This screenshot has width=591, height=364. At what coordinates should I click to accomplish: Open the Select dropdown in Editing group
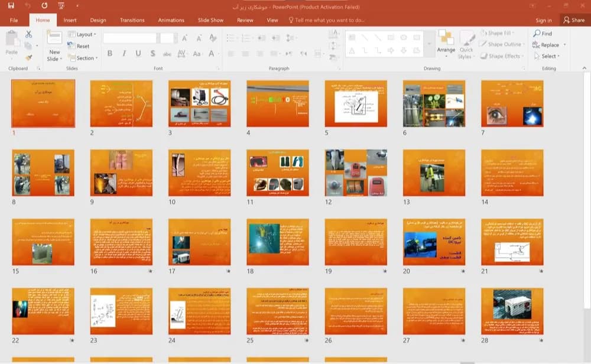547,56
